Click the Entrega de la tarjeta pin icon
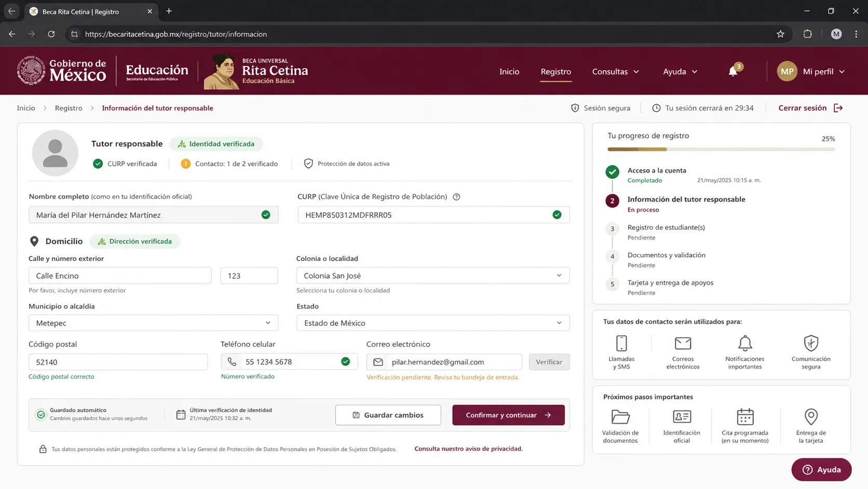 point(811,417)
